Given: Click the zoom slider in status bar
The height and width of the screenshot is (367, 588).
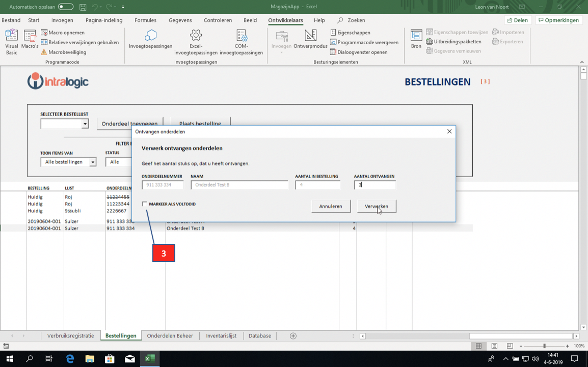Looking at the screenshot, I should tap(544, 346).
